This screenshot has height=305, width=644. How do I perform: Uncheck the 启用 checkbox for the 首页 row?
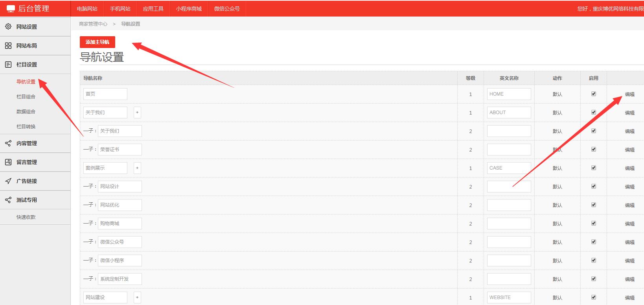(594, 94)
